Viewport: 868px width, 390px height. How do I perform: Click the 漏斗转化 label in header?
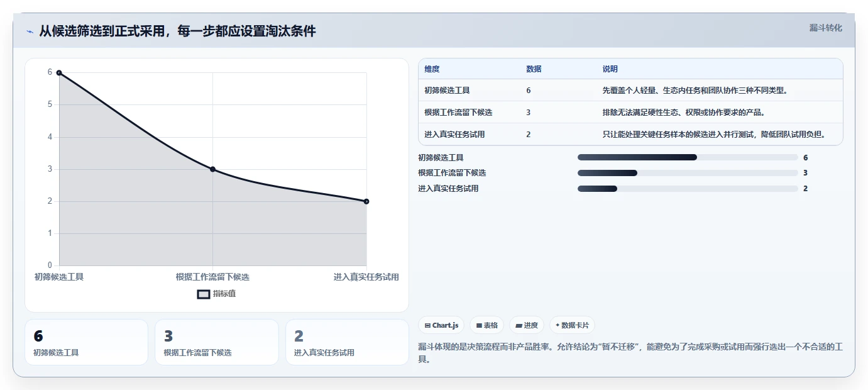(x=825, y=28)
